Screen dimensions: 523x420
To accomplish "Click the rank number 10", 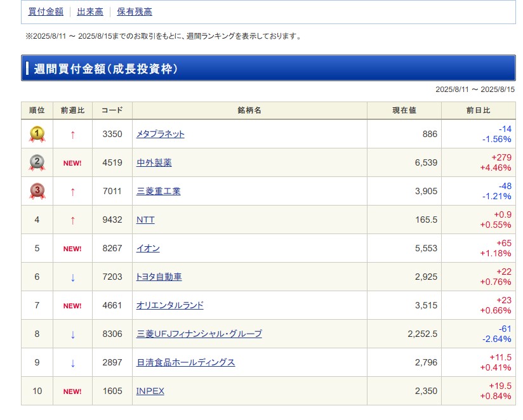I will tap(37, 391).
